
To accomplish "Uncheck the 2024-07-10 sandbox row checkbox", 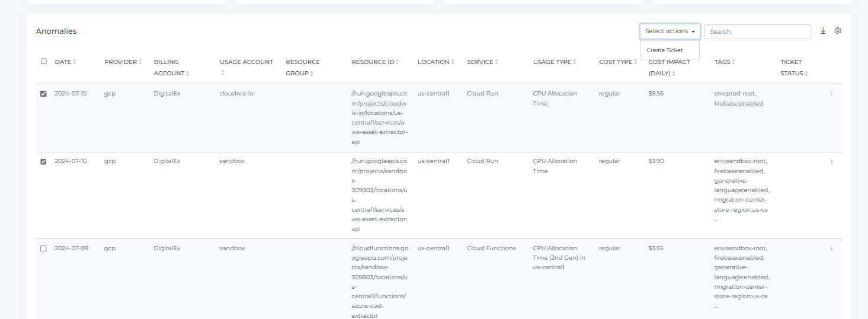I will tap(43, 161).
